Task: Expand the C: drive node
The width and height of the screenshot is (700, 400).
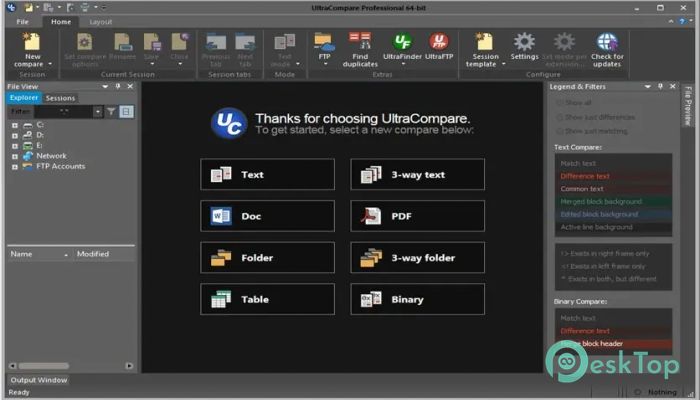Action: tap(15, 125)
